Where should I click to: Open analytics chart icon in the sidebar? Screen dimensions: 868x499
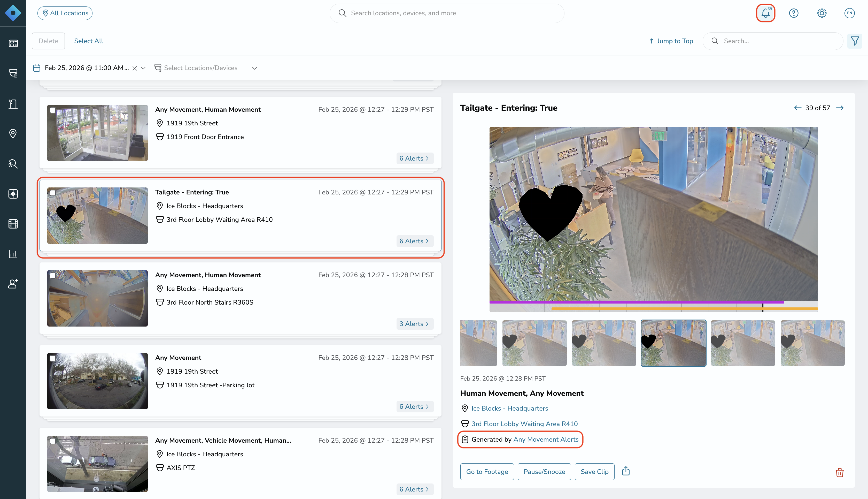click(13, 254)
